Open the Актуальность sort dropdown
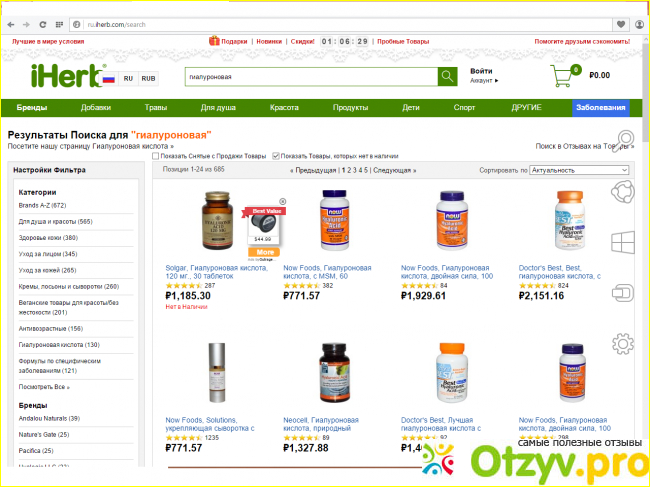650x487 pixels. pyautogui.click(x=579, y=170)
